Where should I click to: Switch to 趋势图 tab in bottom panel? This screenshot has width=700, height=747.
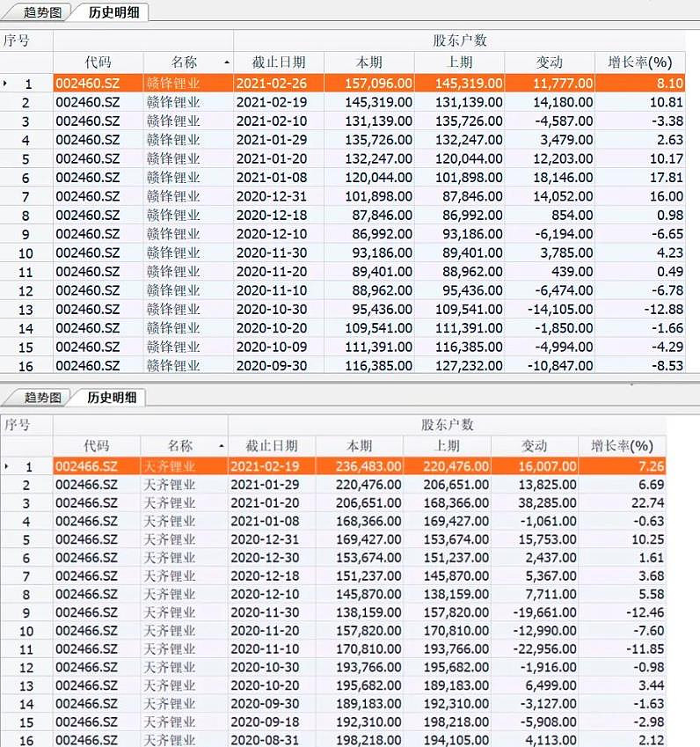(x=43, y=398)
